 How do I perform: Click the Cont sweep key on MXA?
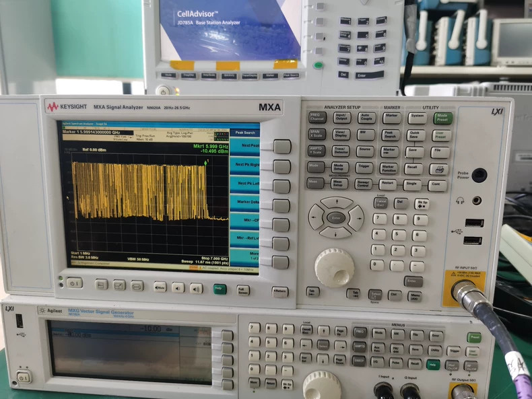coord(437,186)
